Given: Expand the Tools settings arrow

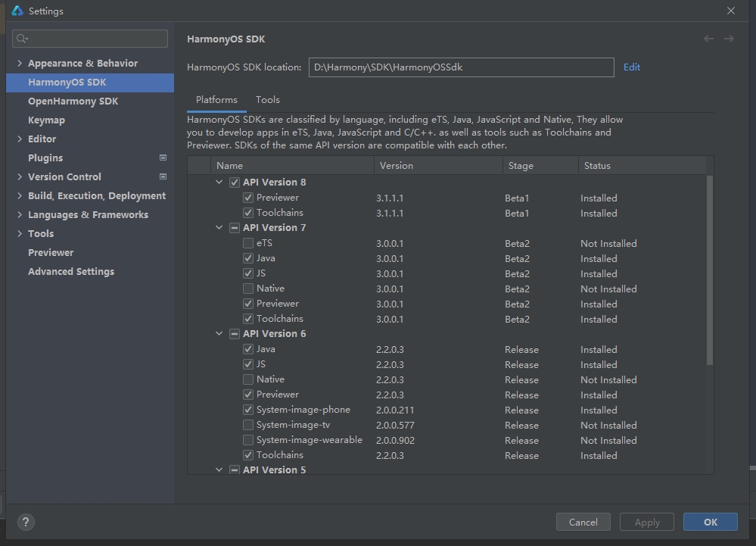Looking at the screenshot, I should pyautogui.click(x=19, y=233).
